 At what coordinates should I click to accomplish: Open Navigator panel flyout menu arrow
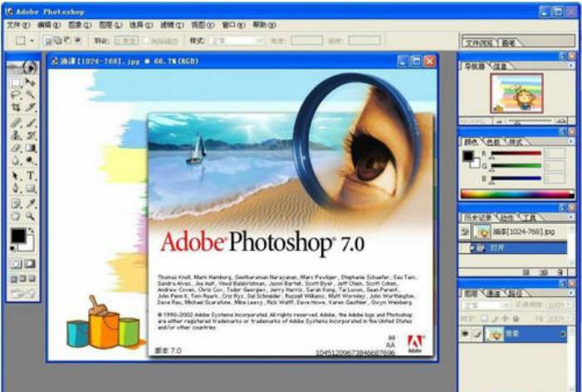pos(571,66)
